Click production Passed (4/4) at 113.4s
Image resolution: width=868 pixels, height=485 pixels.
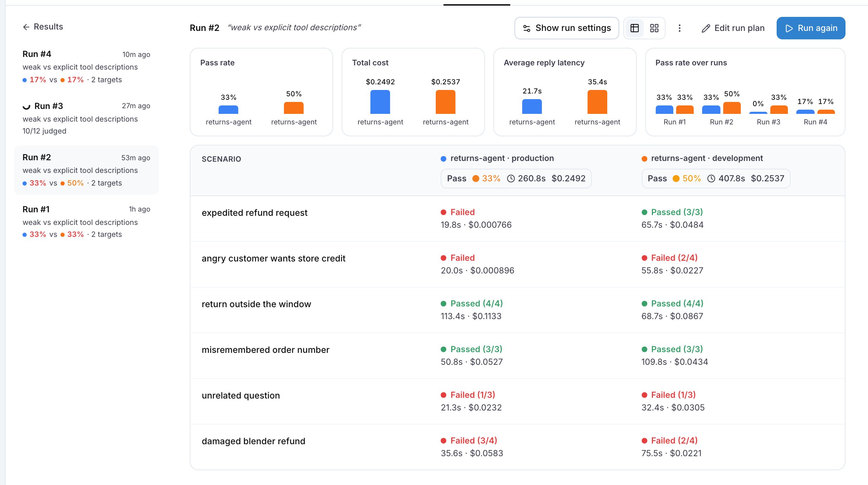[472, 304]
